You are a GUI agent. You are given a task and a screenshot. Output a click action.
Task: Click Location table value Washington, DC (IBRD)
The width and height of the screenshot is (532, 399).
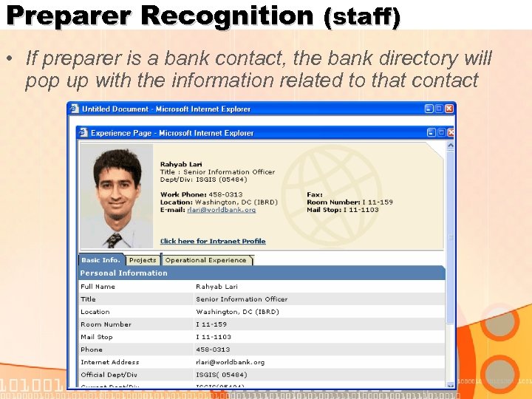(237, 312)
